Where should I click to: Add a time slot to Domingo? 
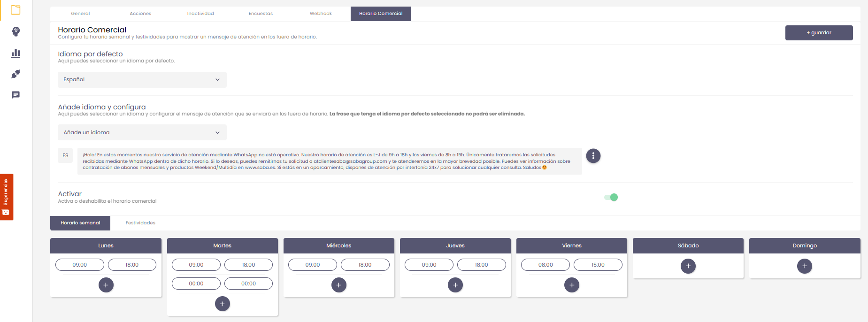(x=804, y=266)
